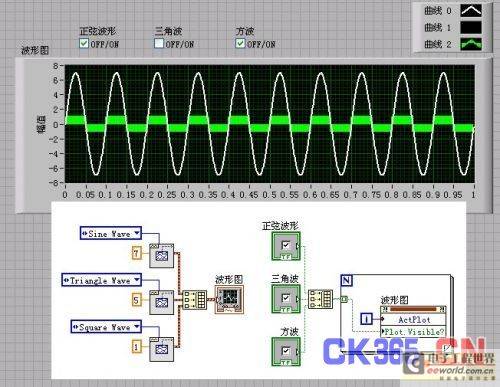Click the 波形图 graph title label
This screenshot has height=387, width=500.
pos(35,50)
